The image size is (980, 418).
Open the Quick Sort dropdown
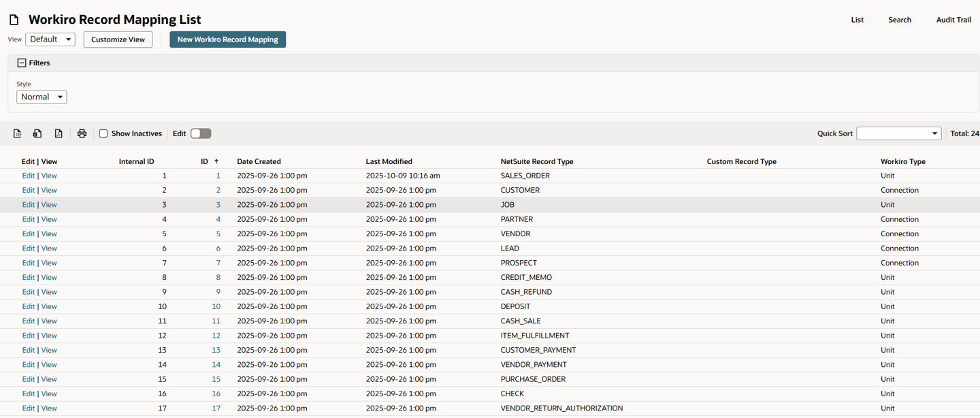coord(898,133)
